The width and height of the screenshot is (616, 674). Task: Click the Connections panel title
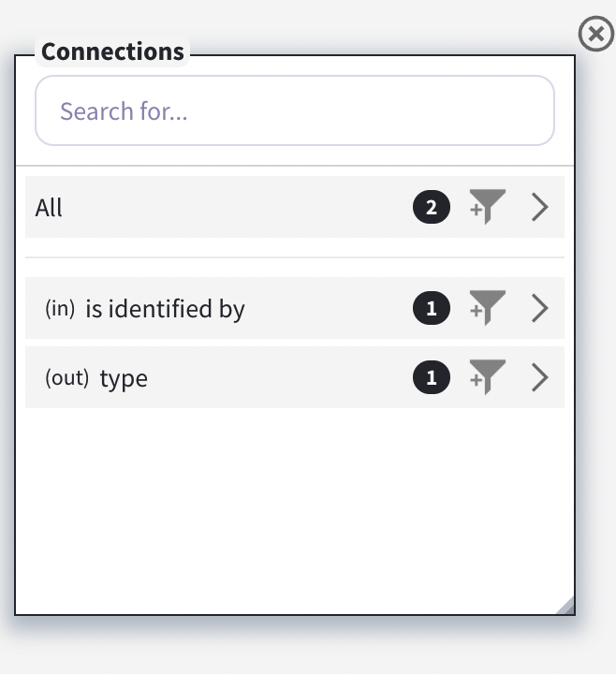coord(112,51)
